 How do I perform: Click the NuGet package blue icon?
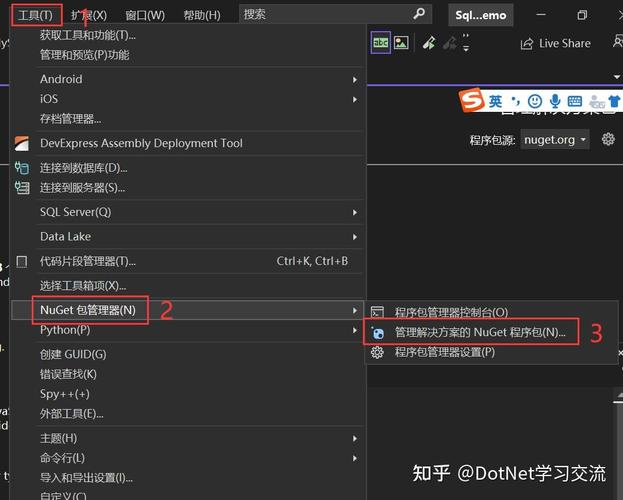[377, 332]
